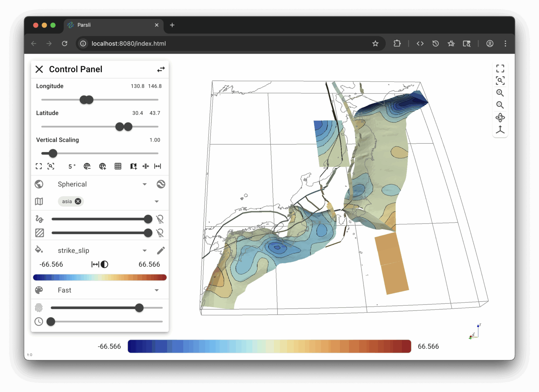Toggle fault line visibility lightbulb
This screenshot has width=539, height=392.
click(160, 219)
